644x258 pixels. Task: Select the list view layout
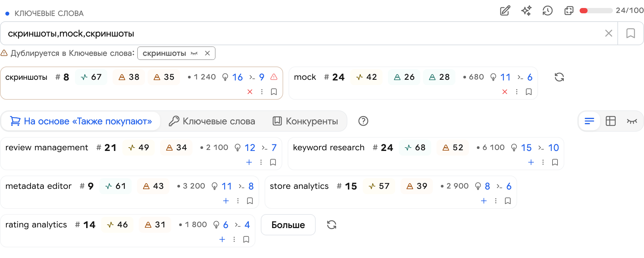589,121
